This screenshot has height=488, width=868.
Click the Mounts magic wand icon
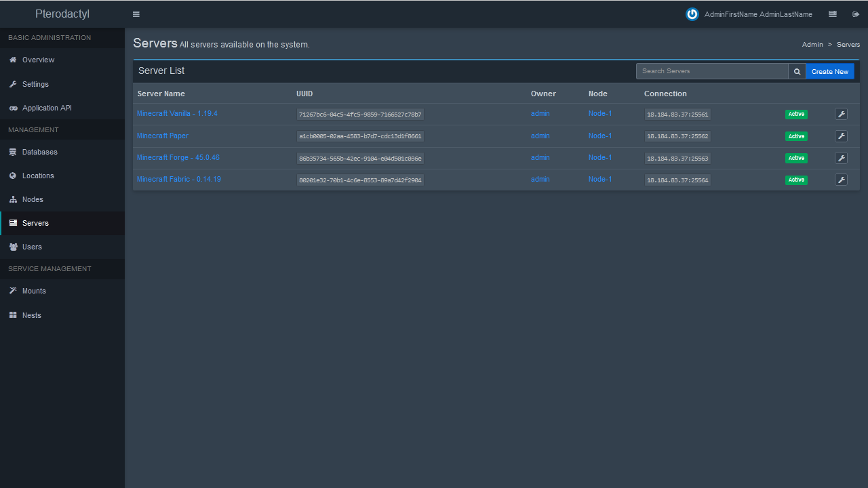pos(13,291)
